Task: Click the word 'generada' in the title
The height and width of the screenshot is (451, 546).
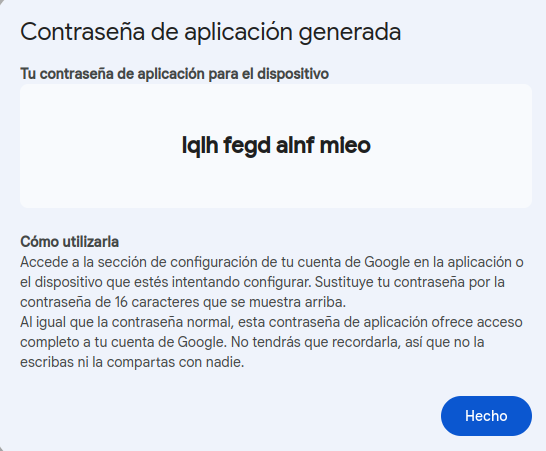Action: tap(350, 33)
